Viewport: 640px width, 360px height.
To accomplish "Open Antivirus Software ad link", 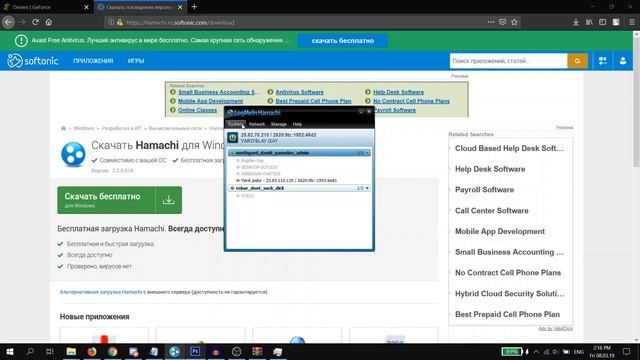I will pos(299,92).
